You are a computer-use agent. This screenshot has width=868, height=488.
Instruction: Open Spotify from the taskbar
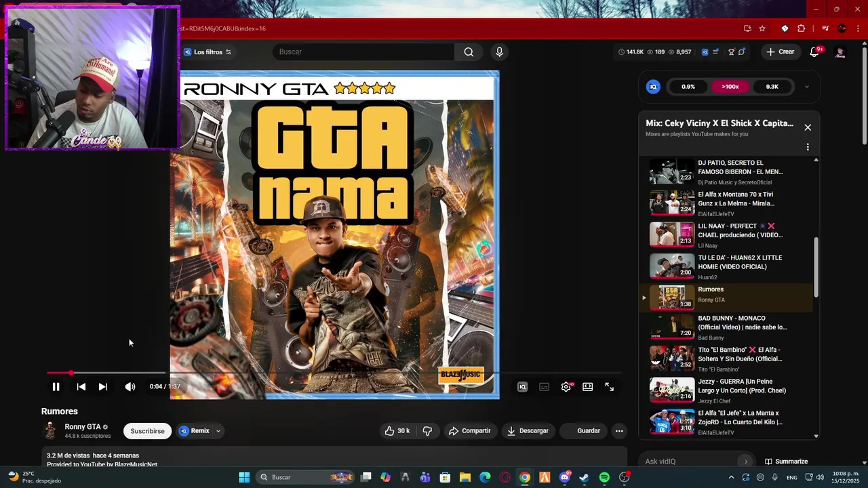pyautogui.click(x=604, y=477)
